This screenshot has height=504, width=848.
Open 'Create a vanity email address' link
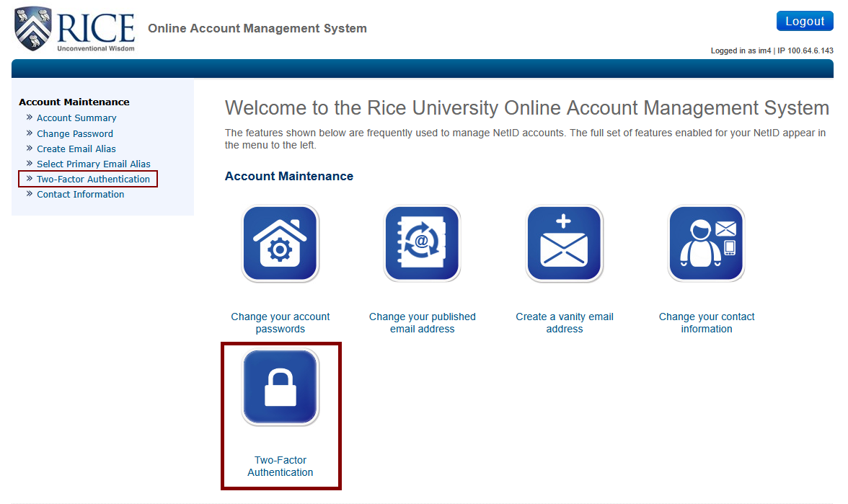tap(564, 322)
